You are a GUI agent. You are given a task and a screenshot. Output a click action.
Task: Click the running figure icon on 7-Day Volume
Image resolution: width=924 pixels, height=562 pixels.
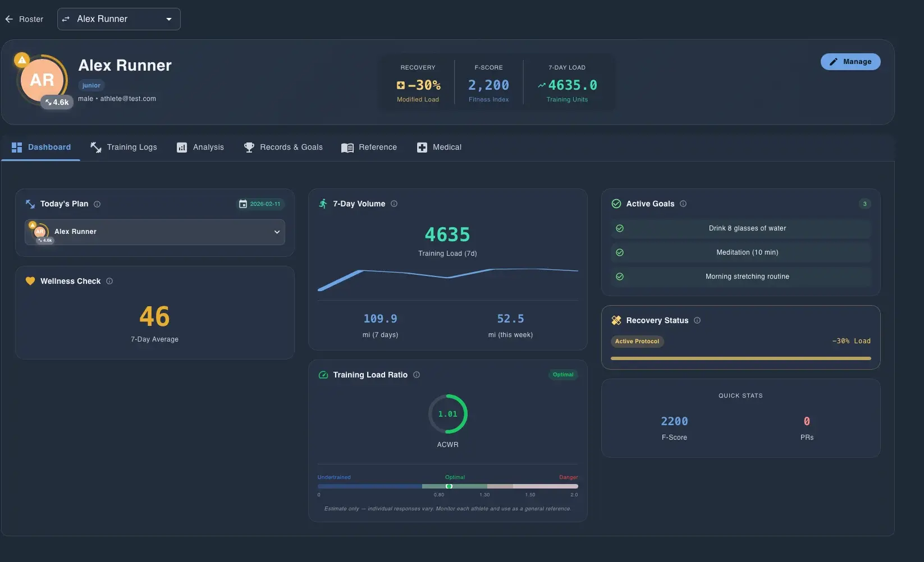coord(323,204)
